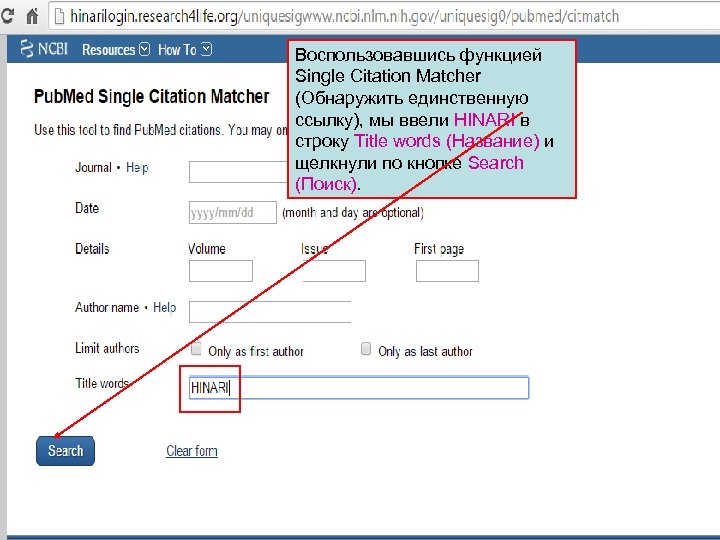Focus the First page input box
Image resolution: width=720 pixels, height=540 pixels.
pyautogui.click(x=447, y=271)
